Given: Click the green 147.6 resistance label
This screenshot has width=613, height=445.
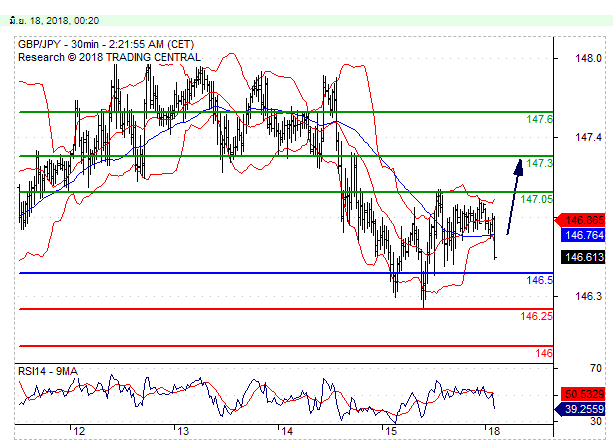Looking at the screenshot, I should pos(539,119).
